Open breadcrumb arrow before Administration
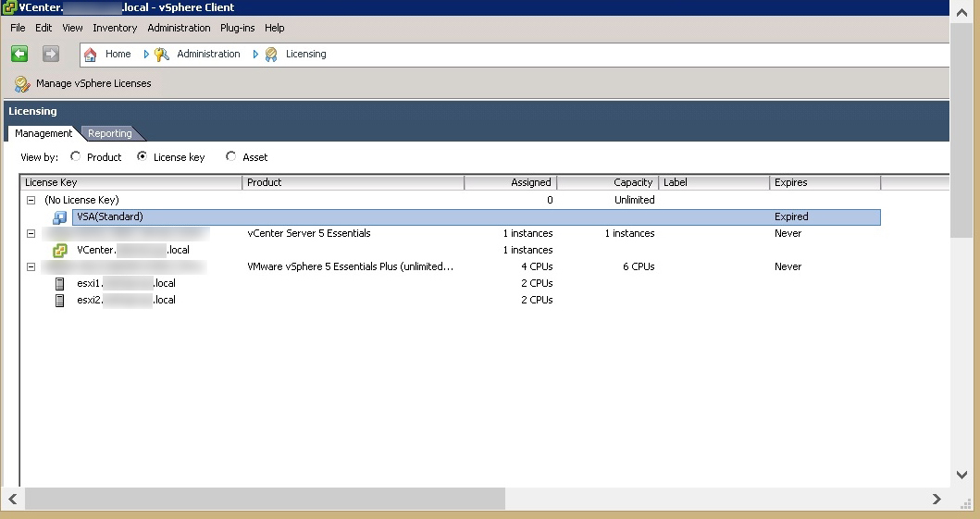 146,55
